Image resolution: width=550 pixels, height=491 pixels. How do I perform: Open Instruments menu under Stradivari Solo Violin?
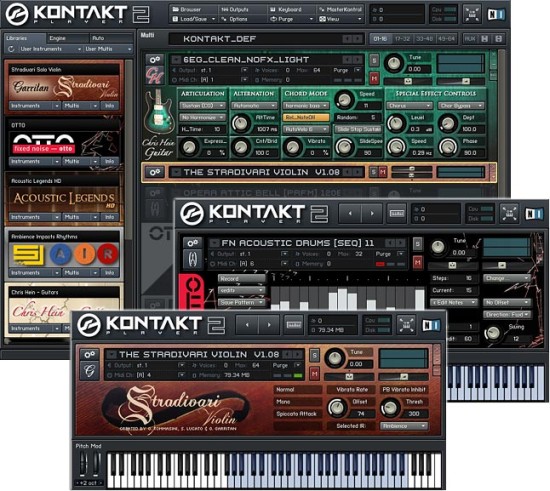tap(34, 106)
